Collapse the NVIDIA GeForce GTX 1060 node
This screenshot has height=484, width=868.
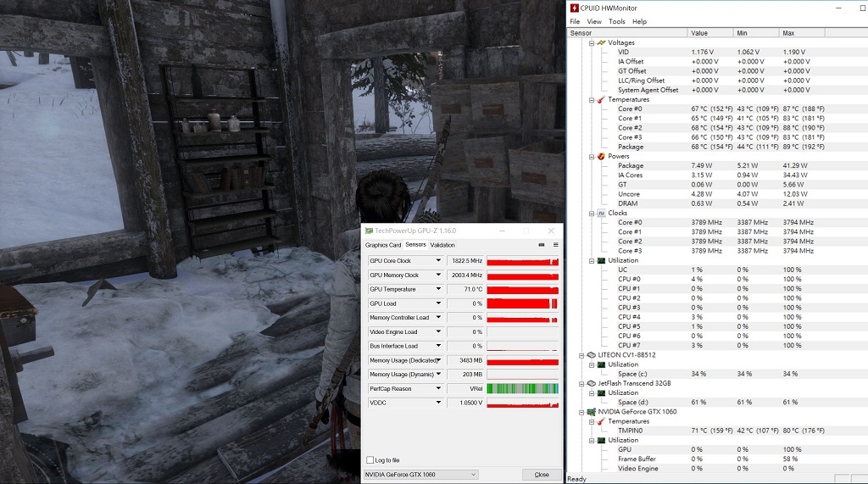[581, 412]
